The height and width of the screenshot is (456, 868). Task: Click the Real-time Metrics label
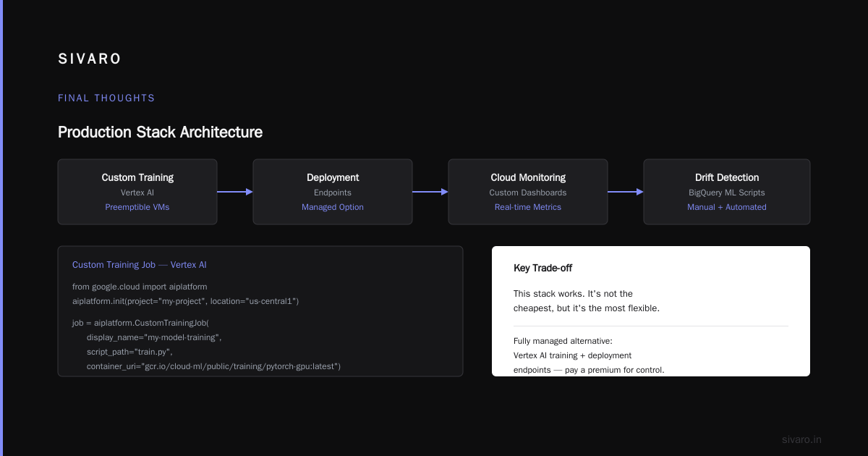tap(528, 207)
